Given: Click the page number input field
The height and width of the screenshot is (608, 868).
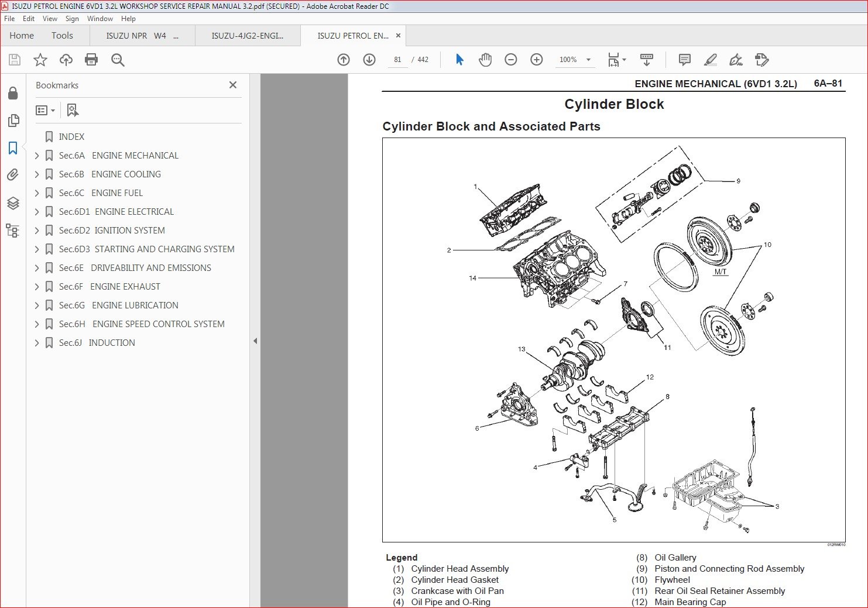Looking at the screenshot, I should [397, 60].
